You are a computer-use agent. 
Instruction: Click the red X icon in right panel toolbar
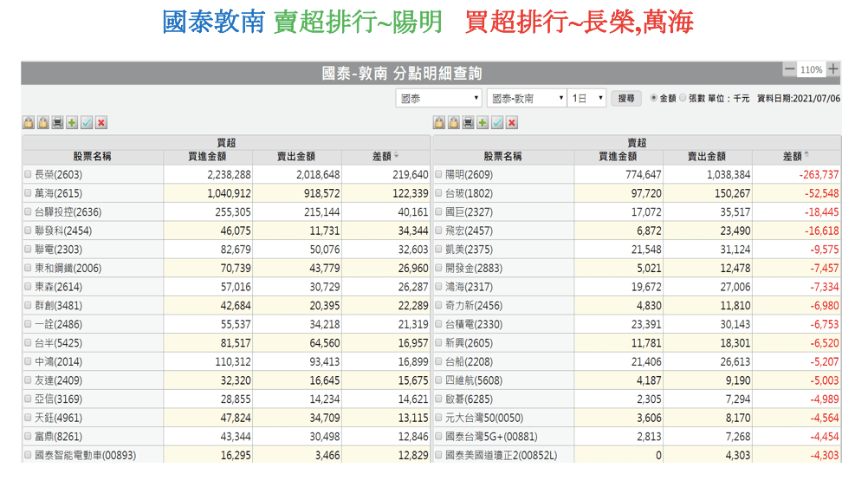512,123
